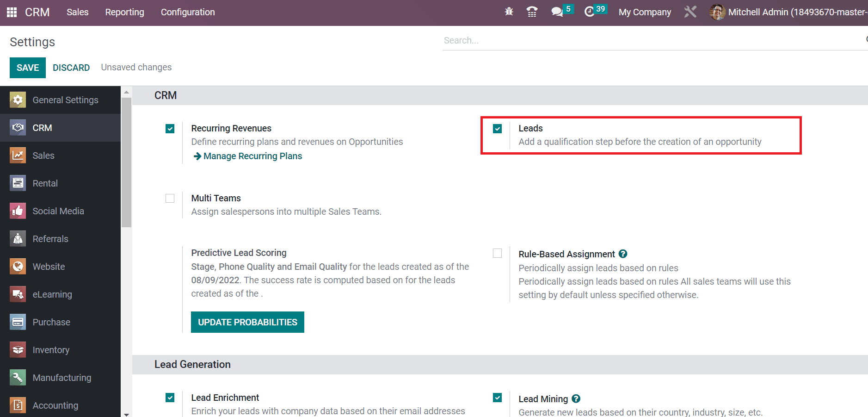The width and height of the screenshot is (868, 417).
Task: Open the Sales menu
Action: coord(77,12)
